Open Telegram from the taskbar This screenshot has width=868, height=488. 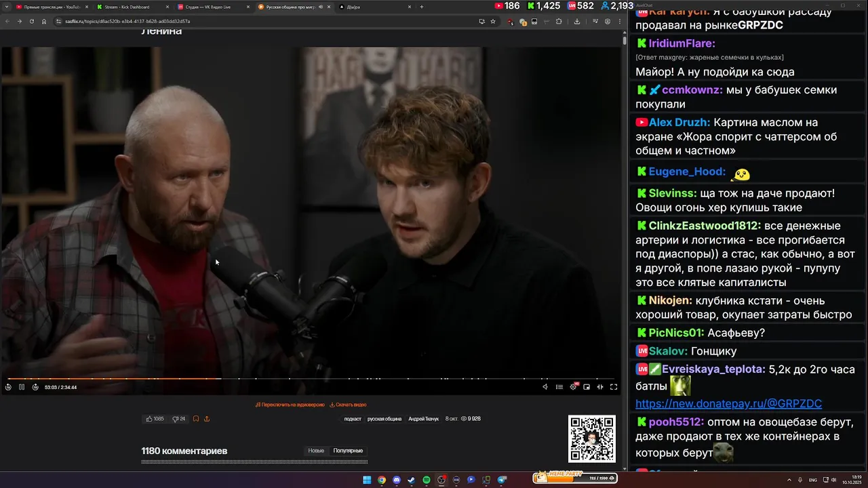(502, 480)
